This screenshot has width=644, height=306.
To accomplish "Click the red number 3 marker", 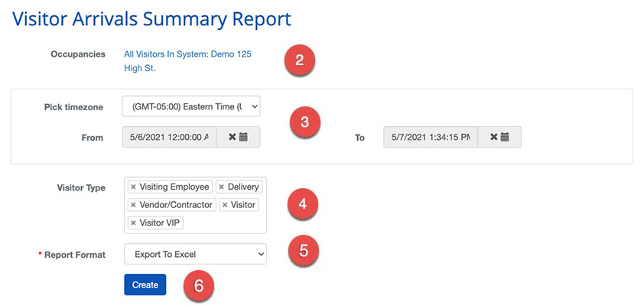I will (304, 122).
